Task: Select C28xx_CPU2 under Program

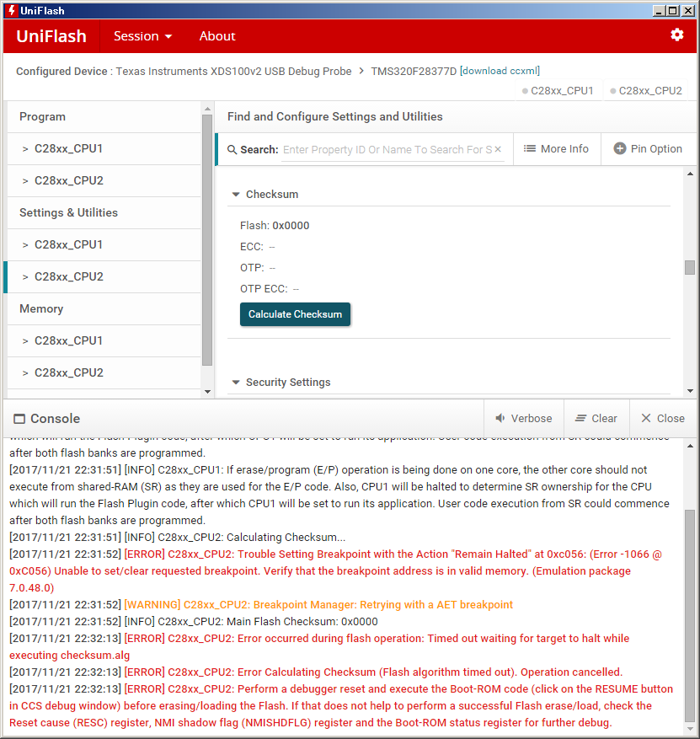Action: tap(104, 180)
